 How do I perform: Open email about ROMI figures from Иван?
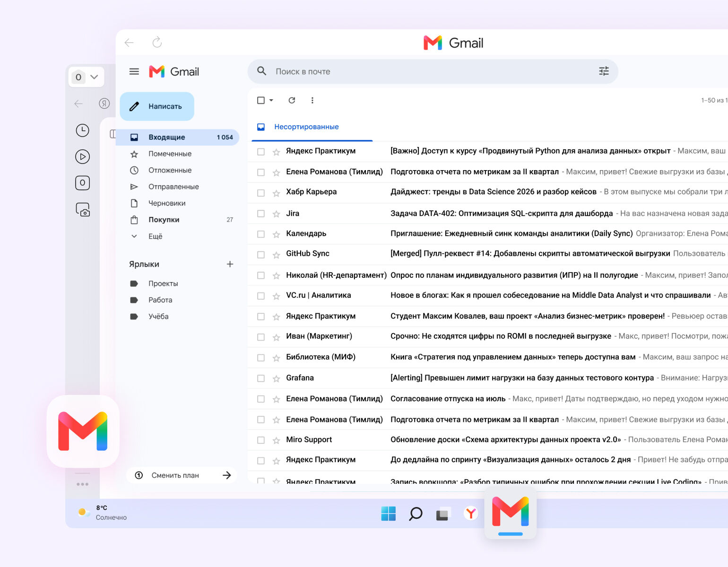[x=488, y=337]
